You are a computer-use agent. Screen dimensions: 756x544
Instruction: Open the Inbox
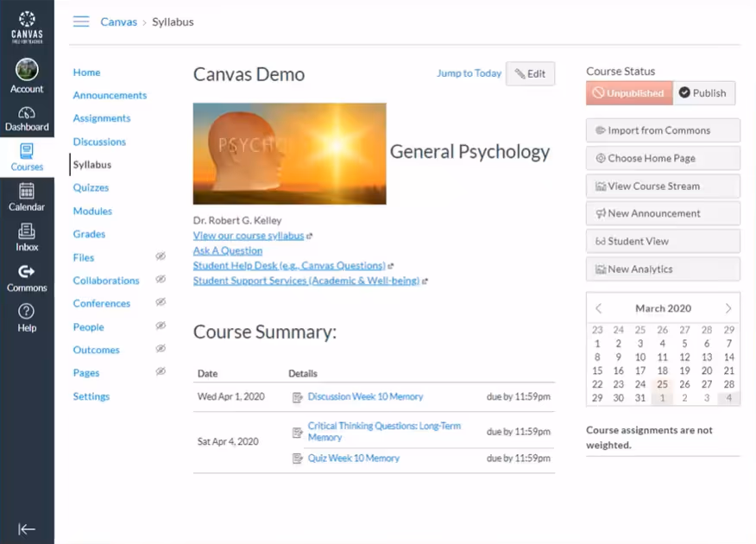(27, 237)
